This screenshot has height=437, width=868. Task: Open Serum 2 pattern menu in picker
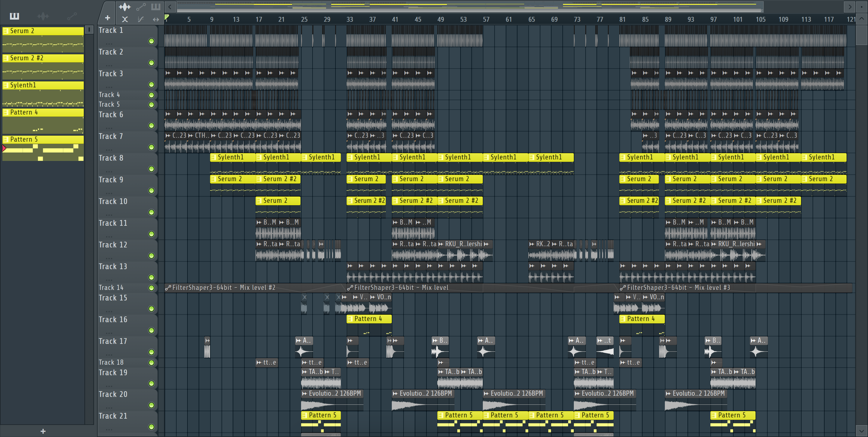coord(5,31)
